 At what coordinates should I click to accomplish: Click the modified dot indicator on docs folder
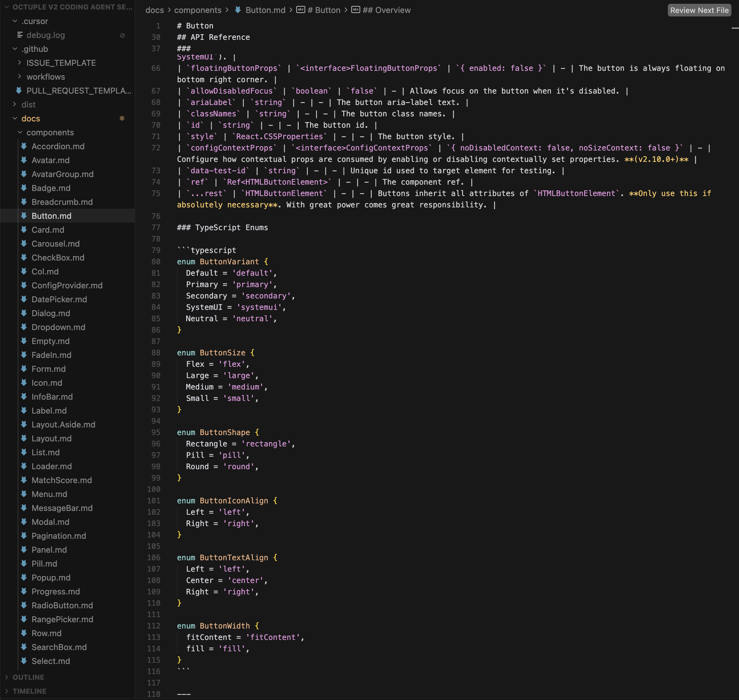coord(122,118)
